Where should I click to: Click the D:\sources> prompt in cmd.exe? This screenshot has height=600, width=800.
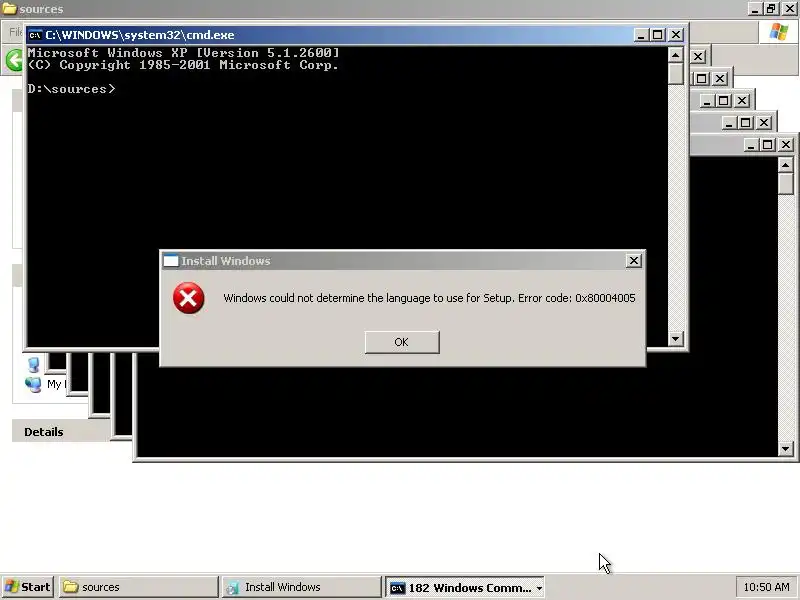point(71,89)
